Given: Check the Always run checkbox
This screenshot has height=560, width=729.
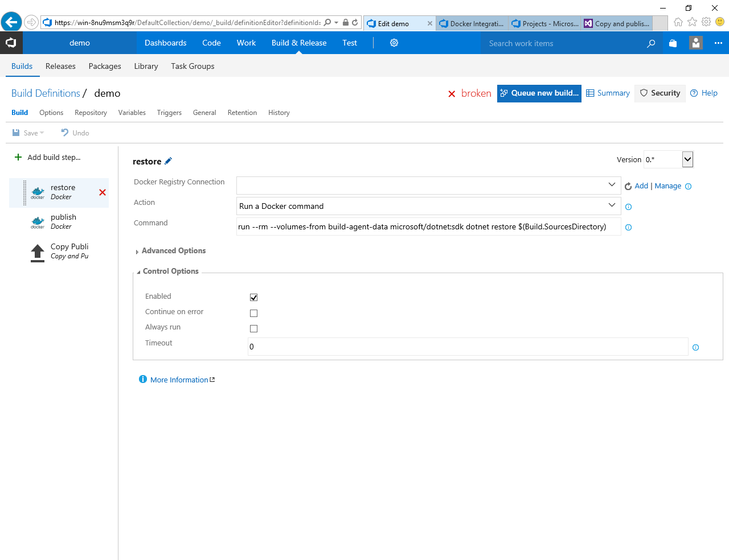Looking at the screenshot, I should (x=253, y=328).
